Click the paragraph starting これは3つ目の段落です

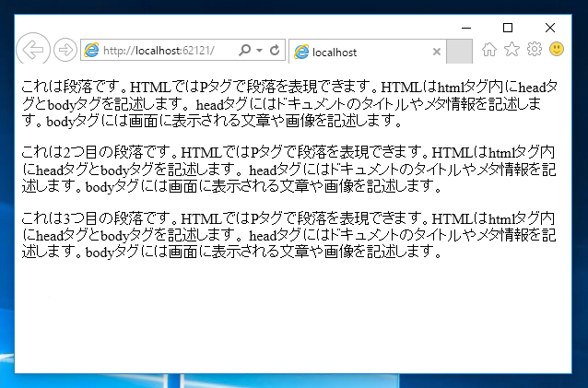point(288,235)
